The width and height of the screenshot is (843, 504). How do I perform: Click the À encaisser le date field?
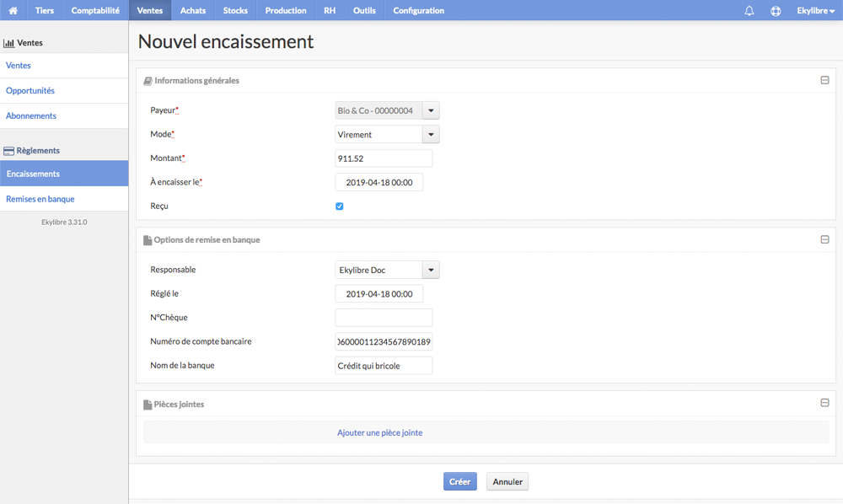[379, 182]
